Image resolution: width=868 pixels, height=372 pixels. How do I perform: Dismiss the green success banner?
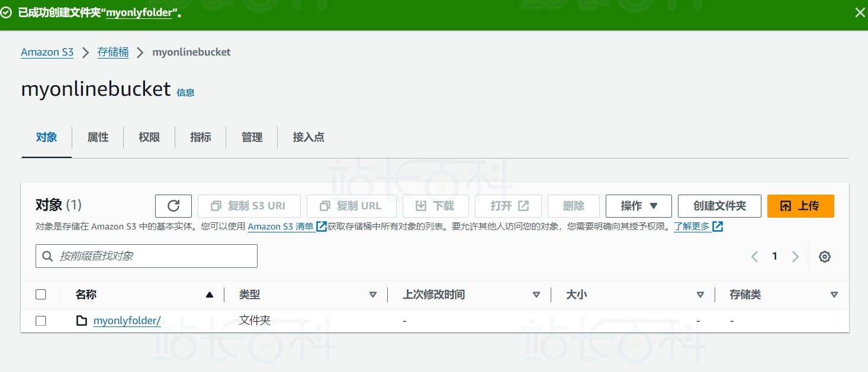tap(860, 12)
